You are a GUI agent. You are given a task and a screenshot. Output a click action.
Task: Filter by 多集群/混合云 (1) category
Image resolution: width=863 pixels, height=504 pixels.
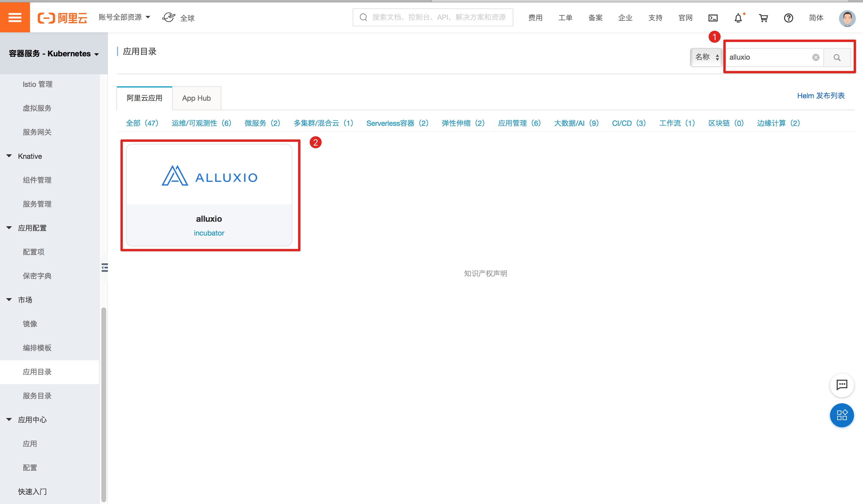(323, 123)
